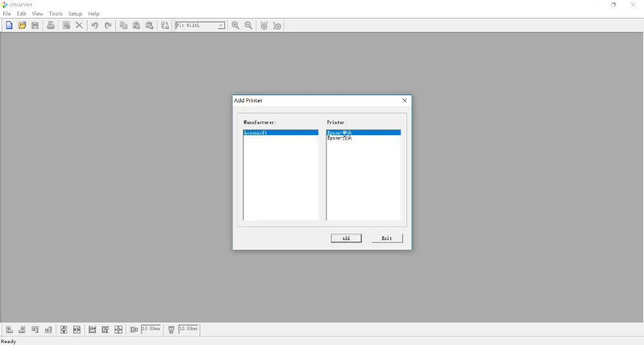Click the Add button in Add Printer dialog
The width and height of the screenshot is (644, 345).
[x=346, y=238]
